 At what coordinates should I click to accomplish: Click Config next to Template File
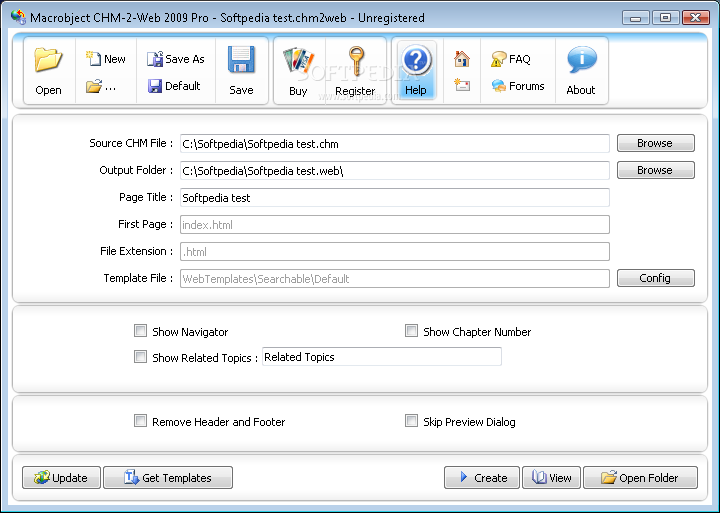(x=656, y=278)
